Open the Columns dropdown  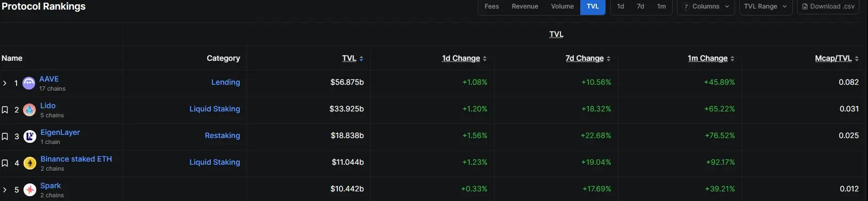pyautogui.click(x=706, y=6)
